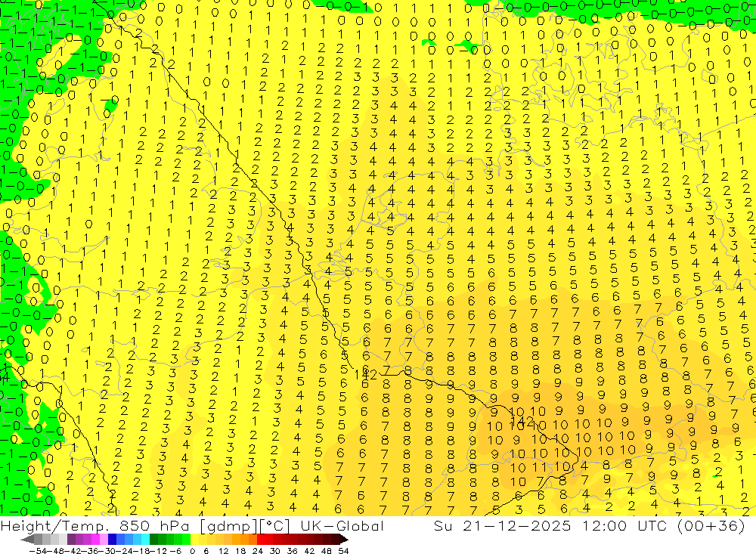Image resolution: width=756 pixels, height=554 pixels.
Task: Pick the light pink swatch in legend
Action: tap(104, 540)
